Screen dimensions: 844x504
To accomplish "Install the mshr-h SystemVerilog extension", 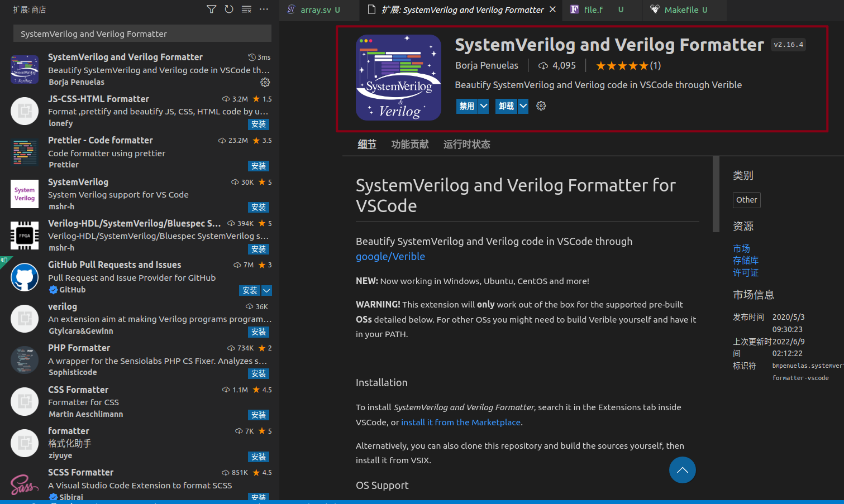I will [x=259, y=208].
